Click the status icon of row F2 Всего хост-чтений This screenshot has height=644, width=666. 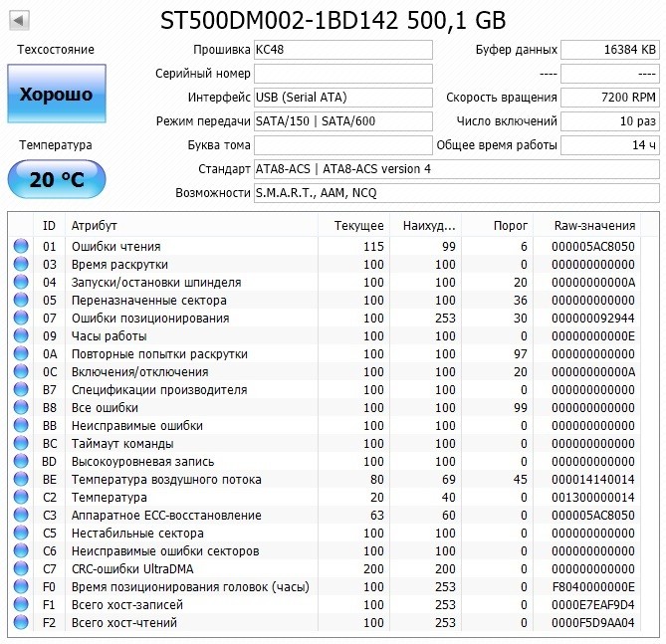21,622
